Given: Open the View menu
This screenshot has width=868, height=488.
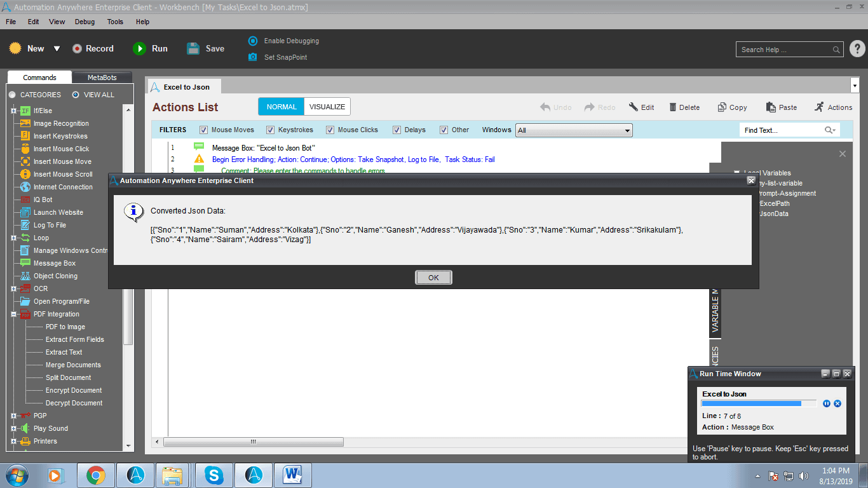Looking at the screenshot, I should [57, 22].
